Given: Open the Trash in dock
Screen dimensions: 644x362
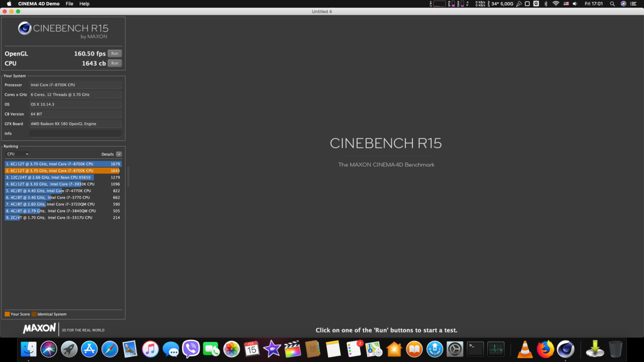Looking at the screenshot, I should point(615,349).
